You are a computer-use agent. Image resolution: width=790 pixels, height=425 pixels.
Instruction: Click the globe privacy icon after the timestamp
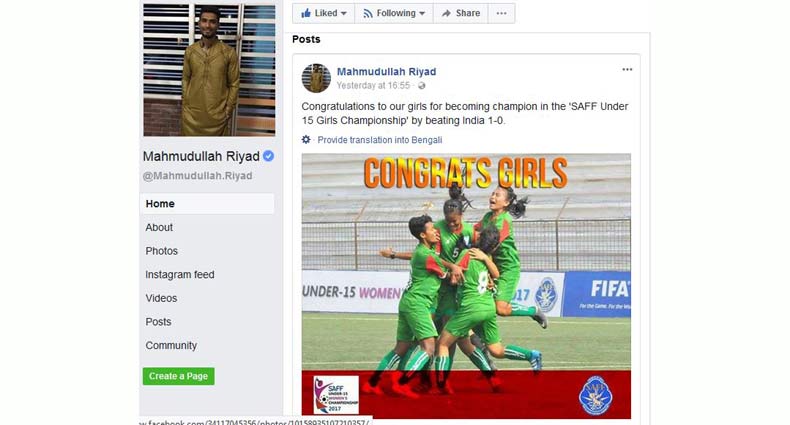(x=422, y=86)
